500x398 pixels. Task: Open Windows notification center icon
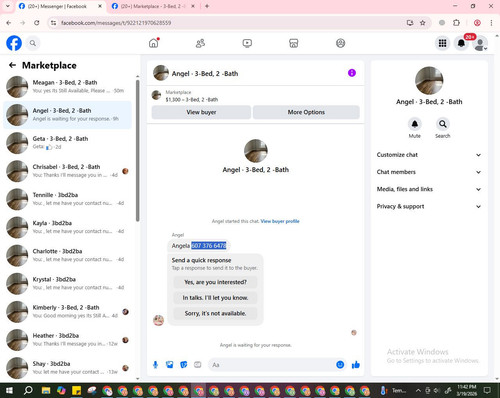(x=487, y=390)
